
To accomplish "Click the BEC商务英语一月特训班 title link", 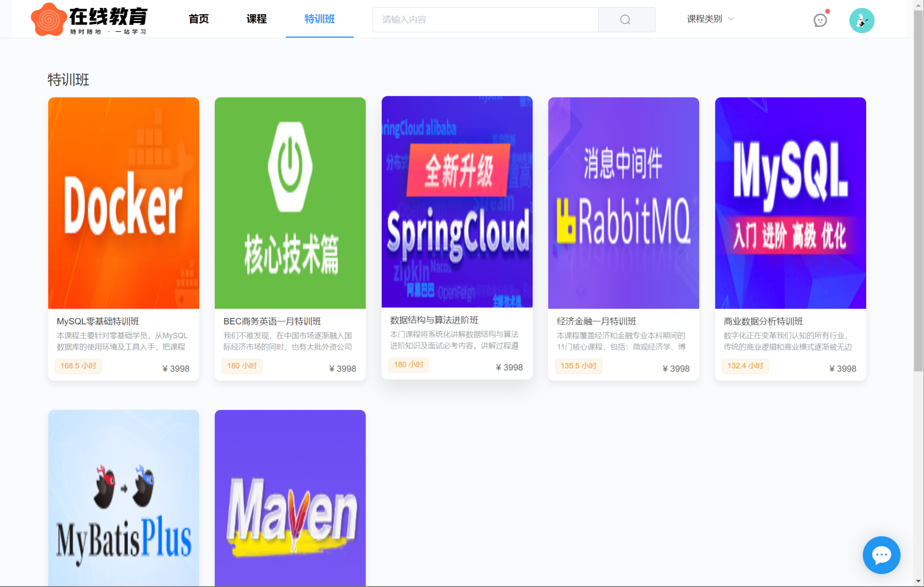I will pyautogui.click(x=272, y=321).
